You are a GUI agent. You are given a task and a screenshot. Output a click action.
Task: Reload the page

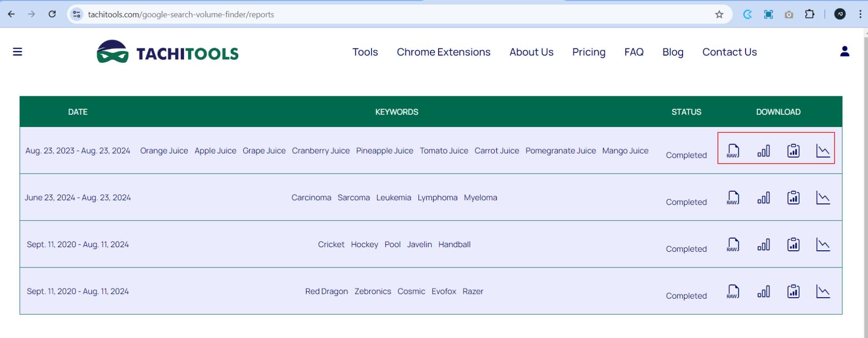click(52, 14)
